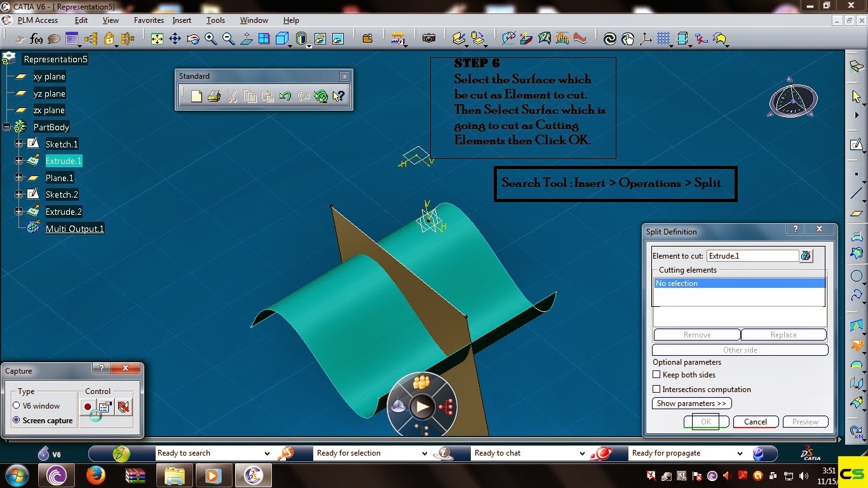Expand the Sketch.1 node in the tree
This screenshot has width=868, height=488.
[18, 144]
